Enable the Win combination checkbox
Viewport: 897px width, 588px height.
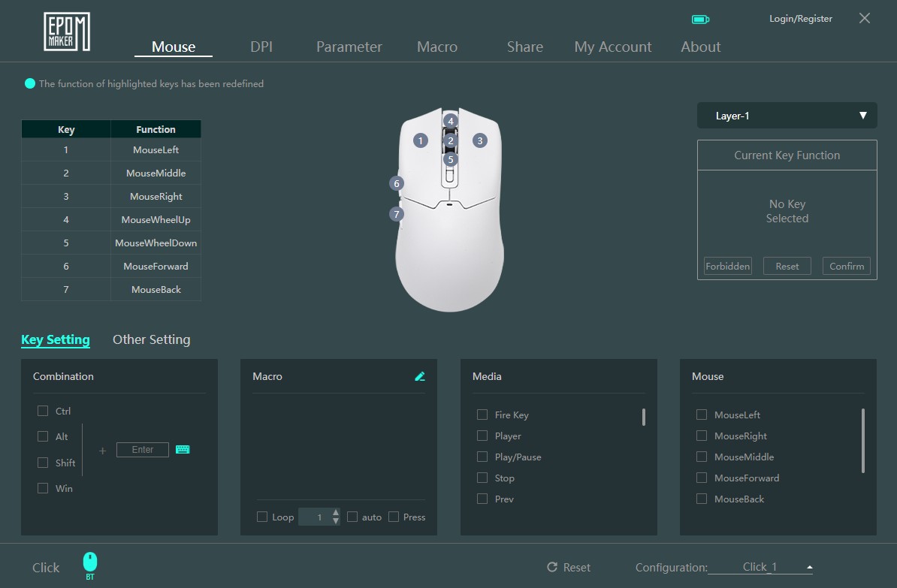click(43, 488)
